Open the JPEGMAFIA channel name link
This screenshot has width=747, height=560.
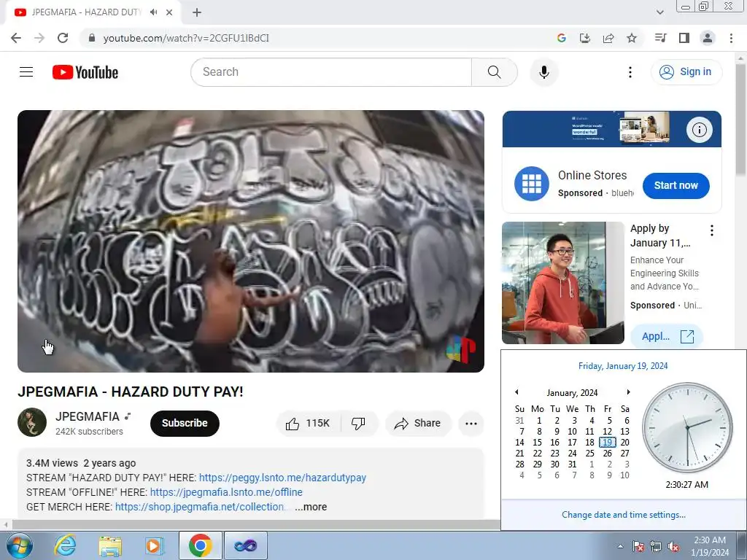pos(88,416)
